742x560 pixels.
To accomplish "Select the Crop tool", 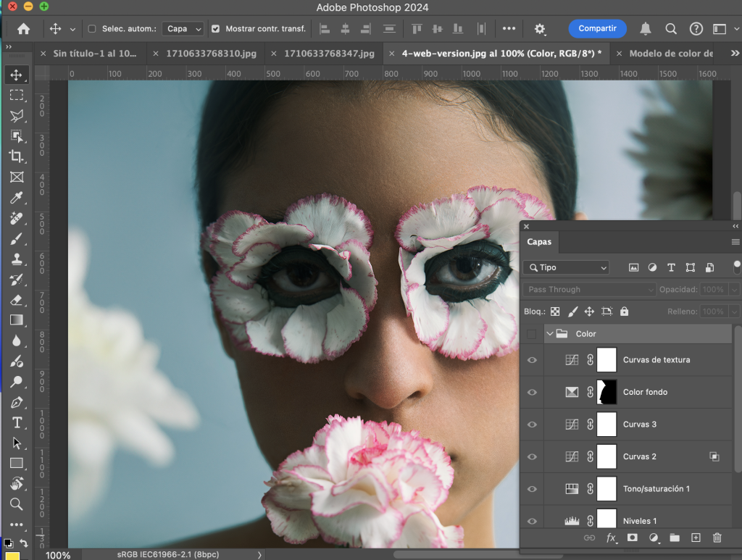I will [16, 156].
